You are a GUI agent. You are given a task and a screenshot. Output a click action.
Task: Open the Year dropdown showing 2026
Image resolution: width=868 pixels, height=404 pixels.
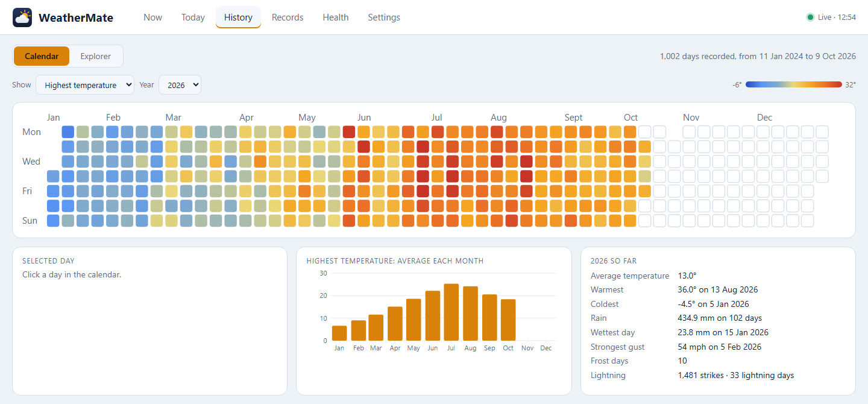[x=180, y=85]
